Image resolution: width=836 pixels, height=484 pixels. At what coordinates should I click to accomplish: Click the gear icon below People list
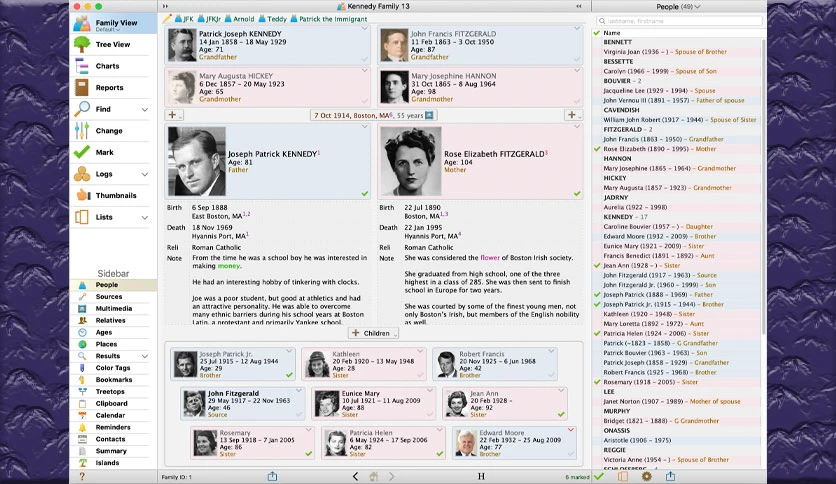(x=647, y=476)
